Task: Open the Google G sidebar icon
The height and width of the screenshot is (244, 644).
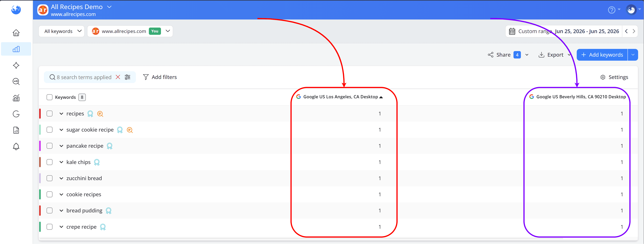Action: coord(16,114)
